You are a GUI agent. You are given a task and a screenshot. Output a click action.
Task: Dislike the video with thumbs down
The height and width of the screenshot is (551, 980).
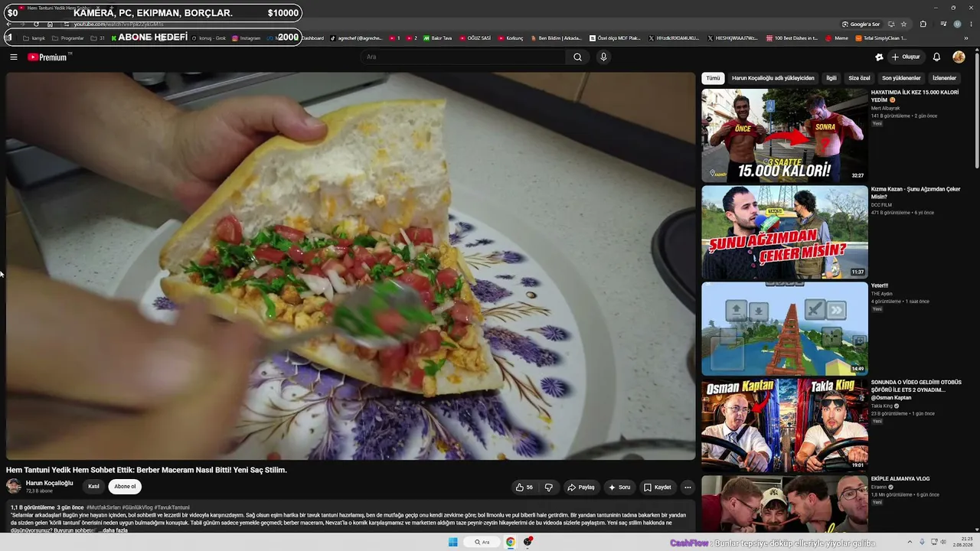tap(548, 487)
